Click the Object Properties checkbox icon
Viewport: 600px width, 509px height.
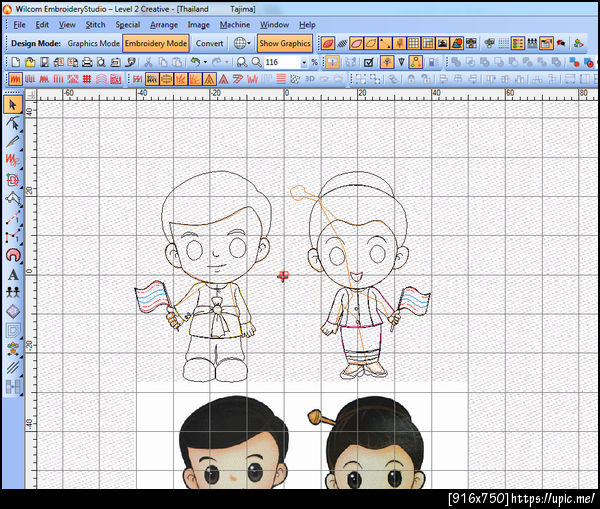(368, 62)
